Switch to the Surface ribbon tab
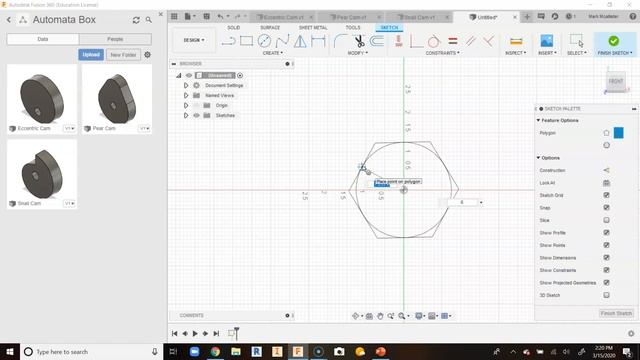The image size is (640, 360). click(x=270, y=27)
